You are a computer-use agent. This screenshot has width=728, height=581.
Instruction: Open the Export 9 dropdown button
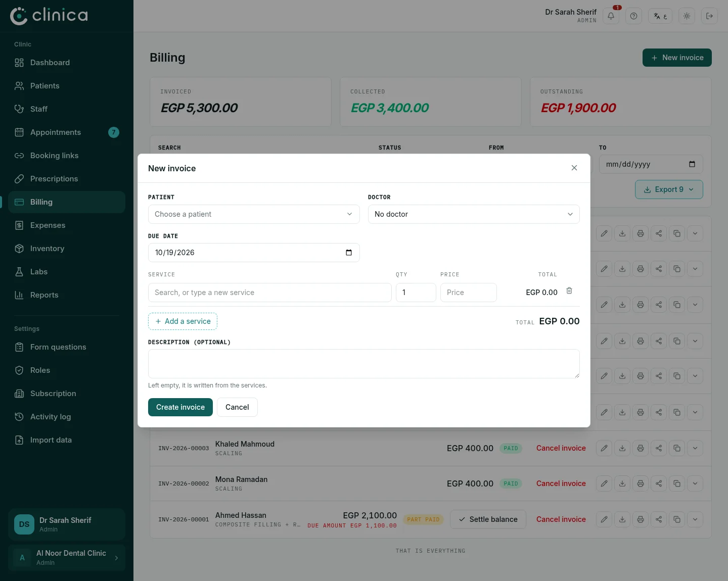click(669, 189)
